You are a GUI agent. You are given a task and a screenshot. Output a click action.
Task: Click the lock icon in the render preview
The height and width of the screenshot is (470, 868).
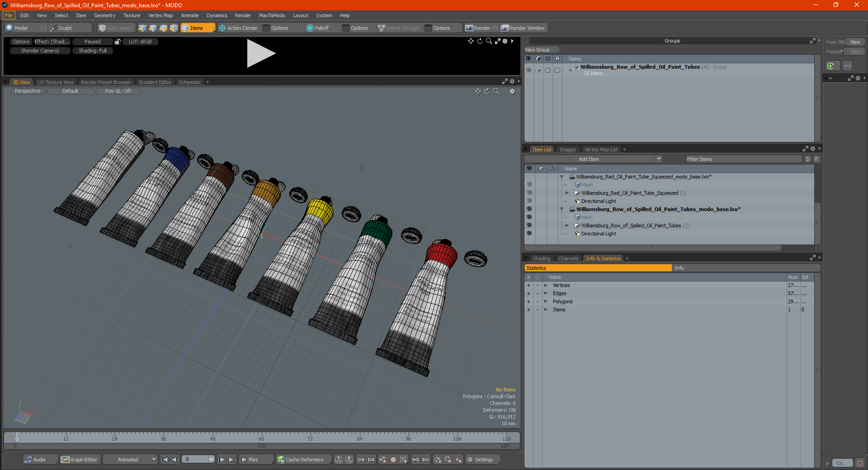click(118, 42)
